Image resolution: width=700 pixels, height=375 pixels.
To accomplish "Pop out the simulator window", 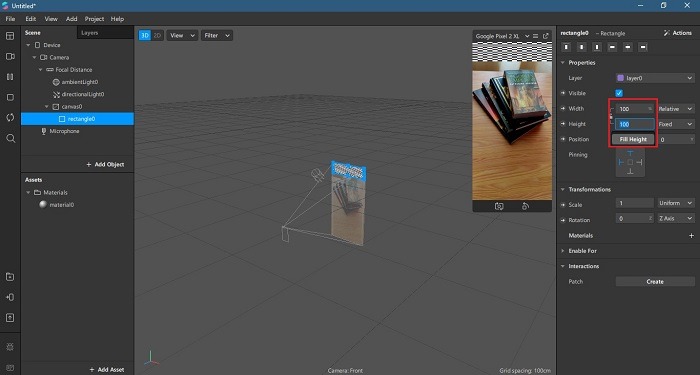I will [546, 36].
